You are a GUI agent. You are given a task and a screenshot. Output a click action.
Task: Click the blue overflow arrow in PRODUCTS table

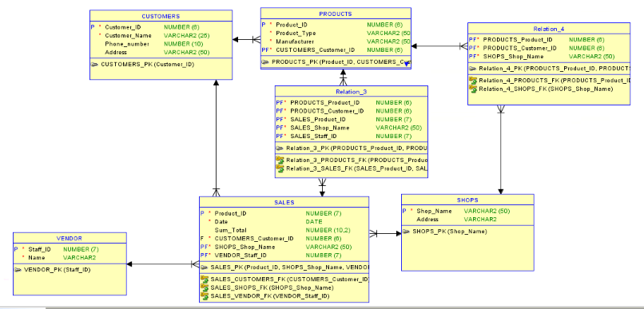(407, 64)
